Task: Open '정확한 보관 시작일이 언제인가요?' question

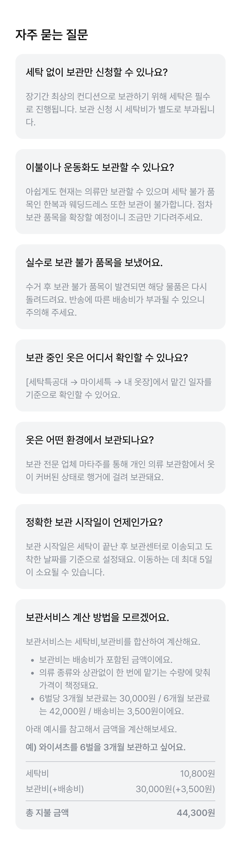Action: tap(94, 522)
